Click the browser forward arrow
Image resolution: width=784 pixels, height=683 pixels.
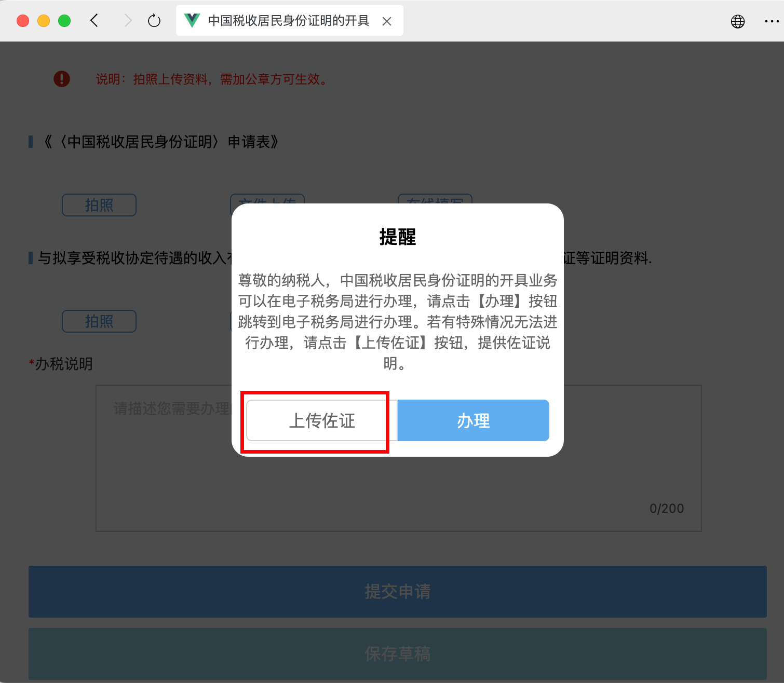pos(128,21)
